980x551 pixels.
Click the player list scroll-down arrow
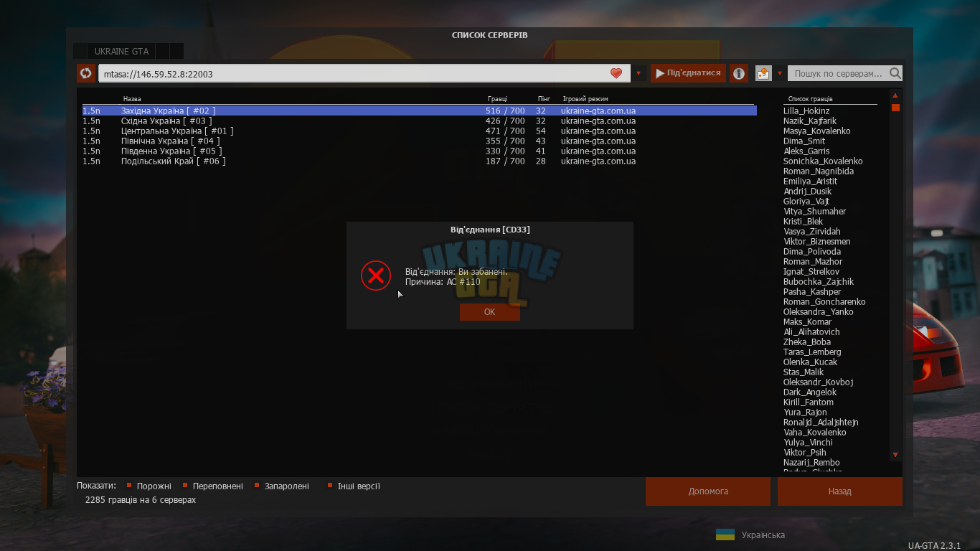tap(895, 455)
